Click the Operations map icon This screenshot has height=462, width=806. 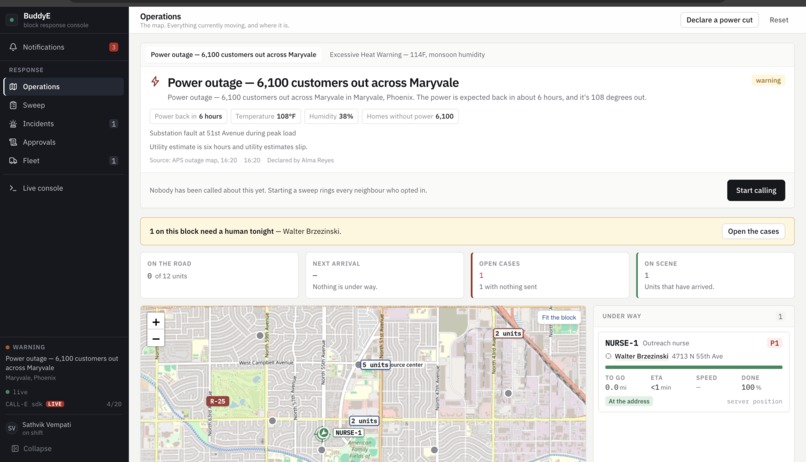(13, 86)
